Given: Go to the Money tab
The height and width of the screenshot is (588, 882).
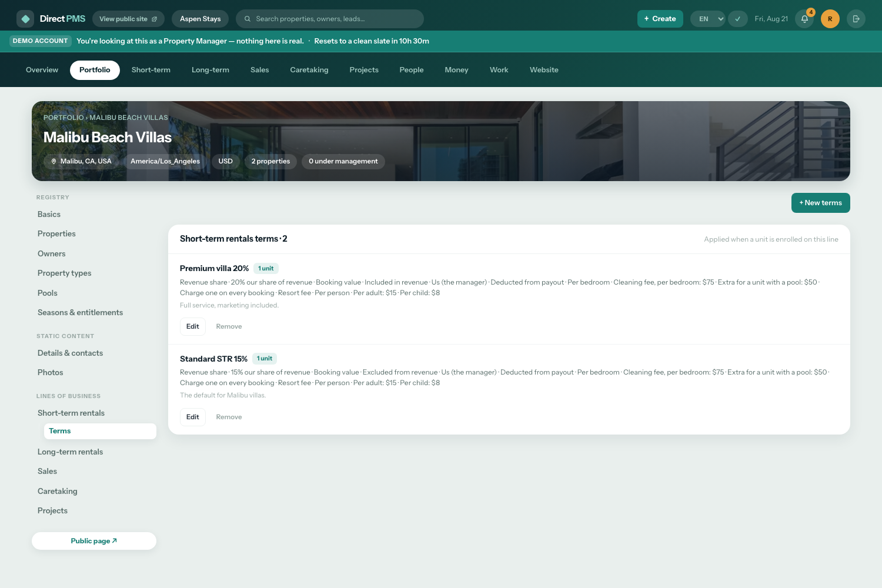Looking at the screenshot, I should [x=456, y=70].
